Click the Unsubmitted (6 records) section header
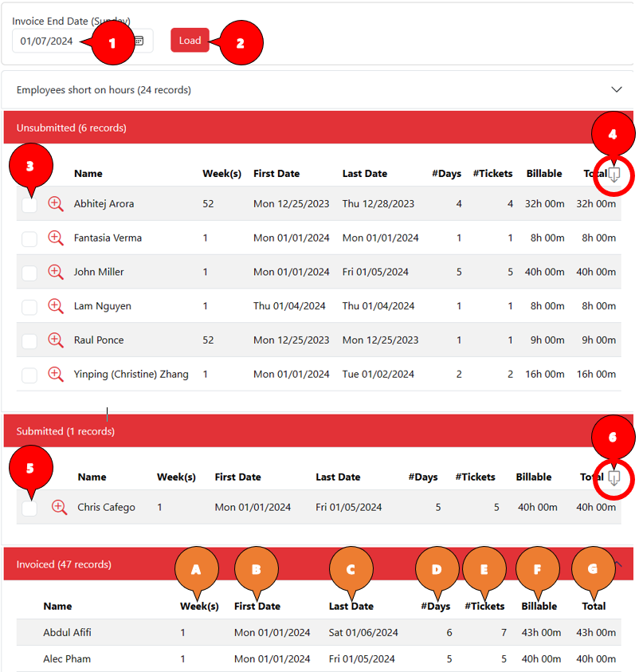The width and height of the screenshot is (639, 672). point(318,128)
